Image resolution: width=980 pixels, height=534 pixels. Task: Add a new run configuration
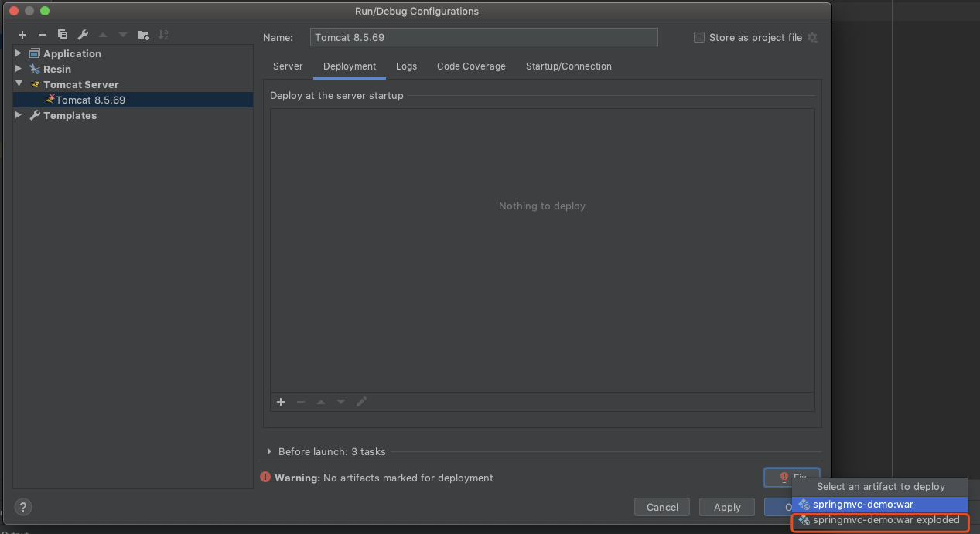tap(22, 35)
